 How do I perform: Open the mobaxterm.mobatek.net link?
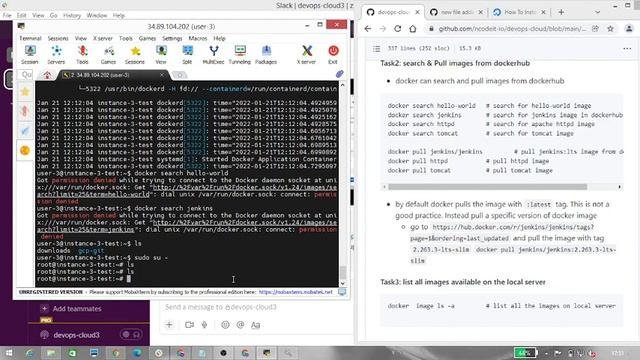296,292
